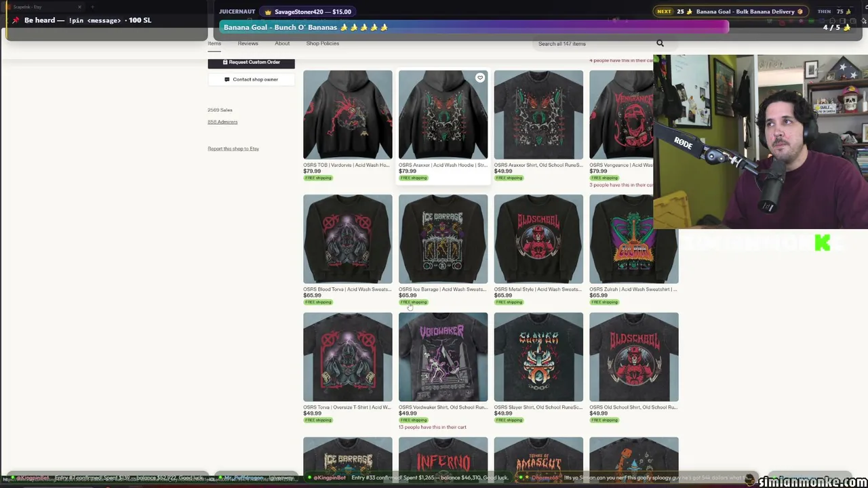Click the 'OSRS Blood Torva | Acid Wash' title
This screenshot has width=868, height=488.
tap(347, 289)
